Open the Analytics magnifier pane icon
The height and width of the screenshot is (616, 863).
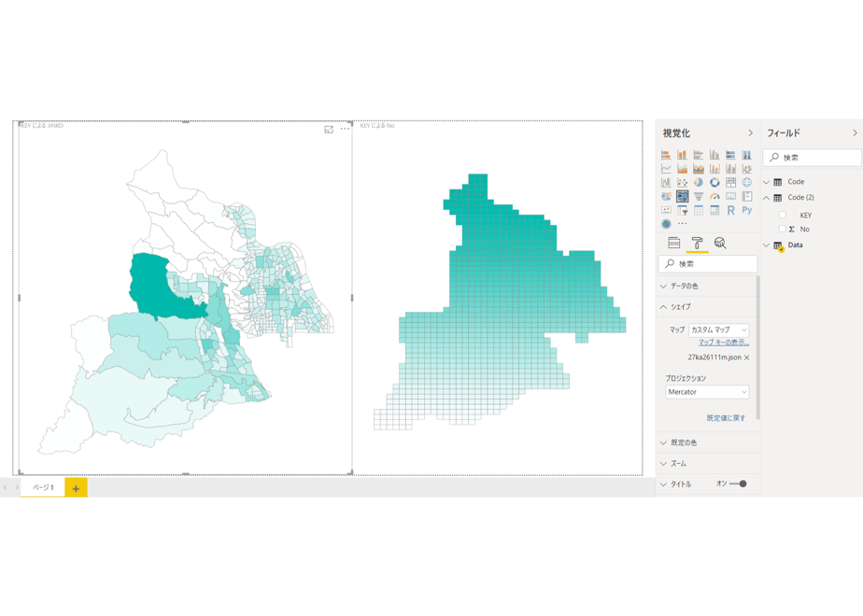pos(720,243)
